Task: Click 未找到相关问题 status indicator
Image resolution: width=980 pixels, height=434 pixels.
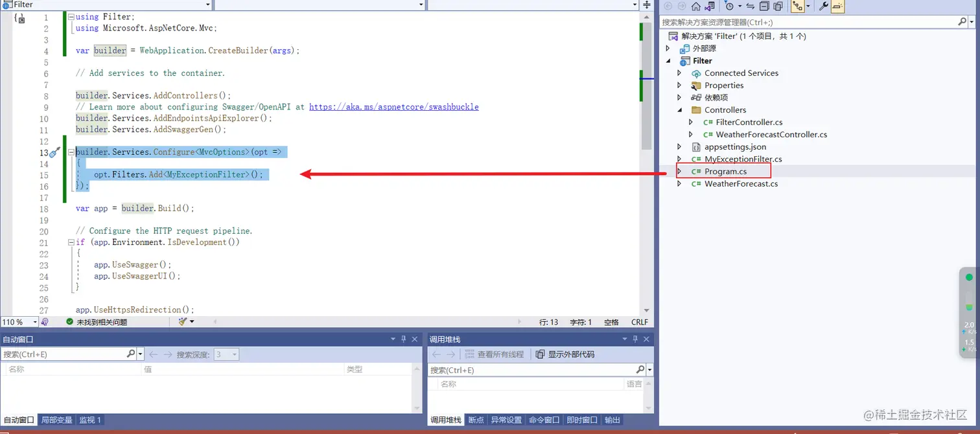Action: (x=97, y=322)
